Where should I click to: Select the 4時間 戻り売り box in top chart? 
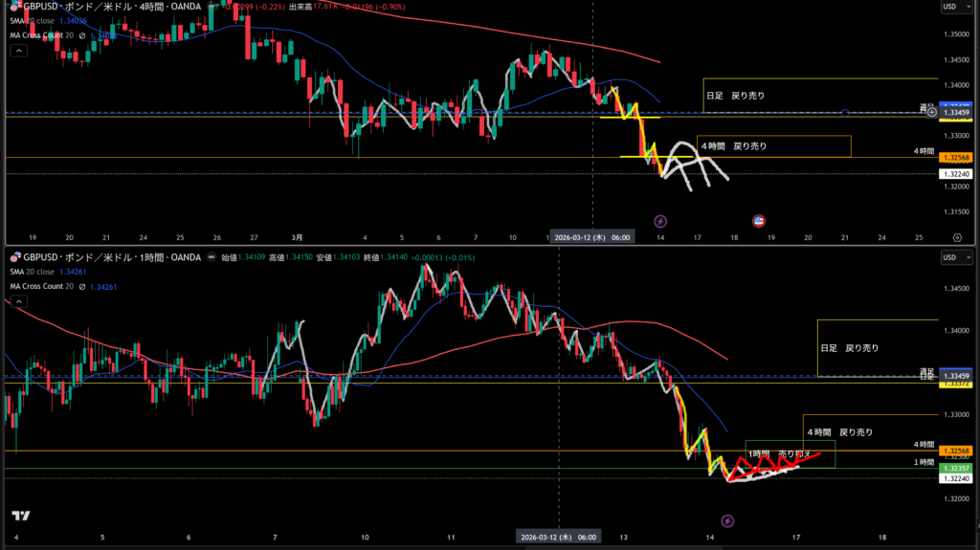click(x=773, y=146)
